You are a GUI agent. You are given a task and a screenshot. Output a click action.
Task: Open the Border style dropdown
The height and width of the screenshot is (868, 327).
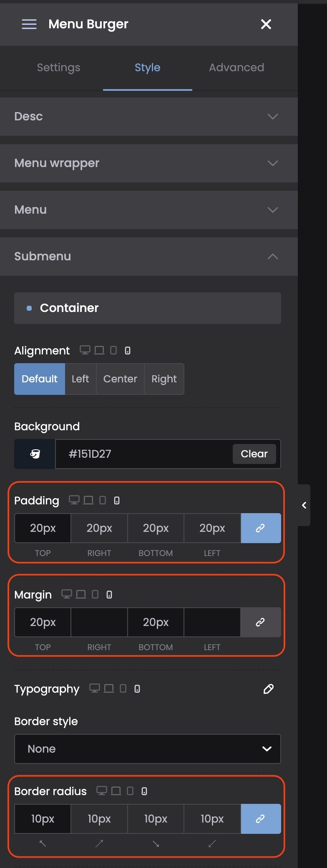148,749
